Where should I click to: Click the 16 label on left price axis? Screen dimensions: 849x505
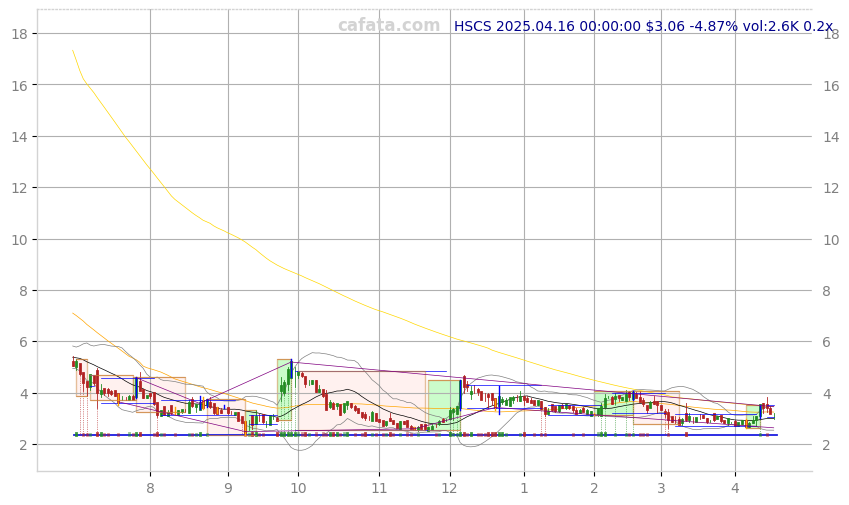[19, 85]
